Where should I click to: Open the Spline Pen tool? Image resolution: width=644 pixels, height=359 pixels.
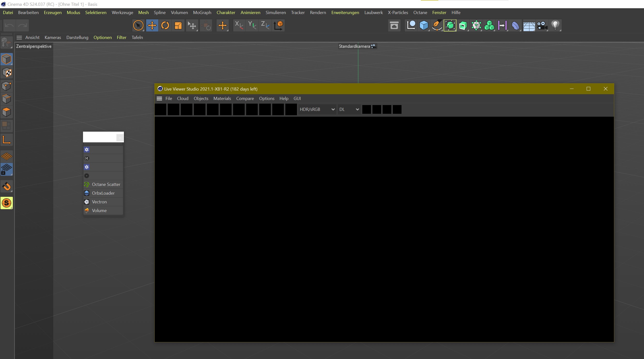(437, 25)
